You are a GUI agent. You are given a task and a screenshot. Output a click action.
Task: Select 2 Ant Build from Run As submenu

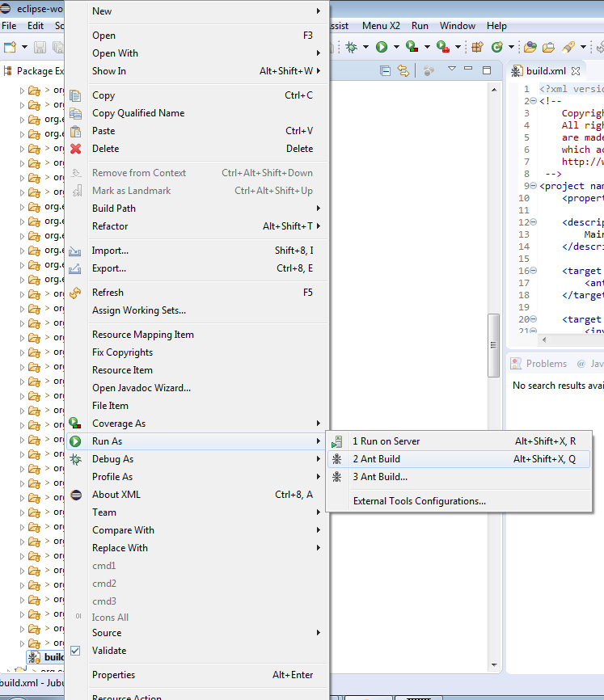[x=458, y=459]
